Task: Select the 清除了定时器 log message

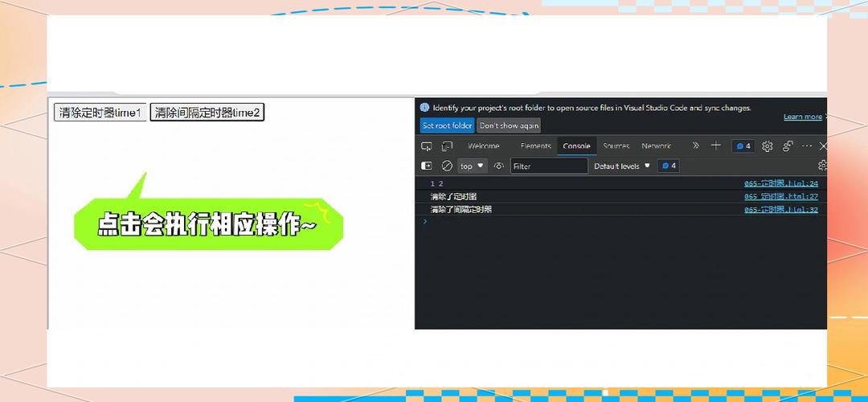Action: [x=453, y=196]
